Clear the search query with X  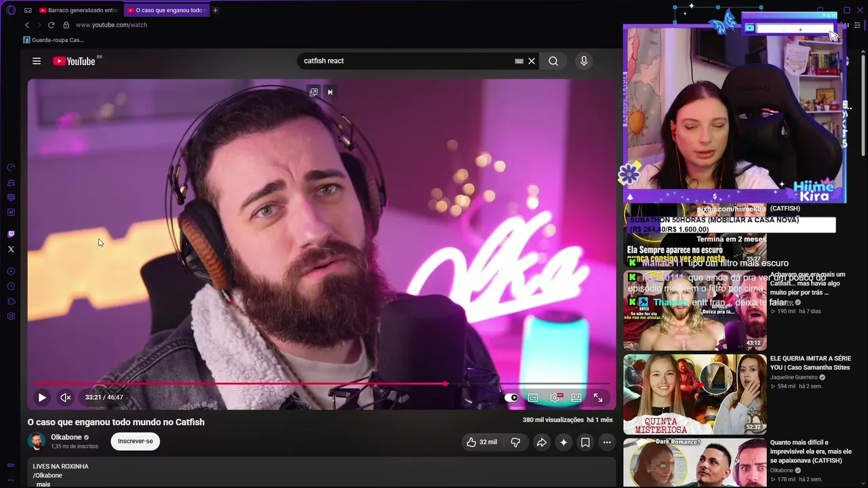[x=532, y=61]
